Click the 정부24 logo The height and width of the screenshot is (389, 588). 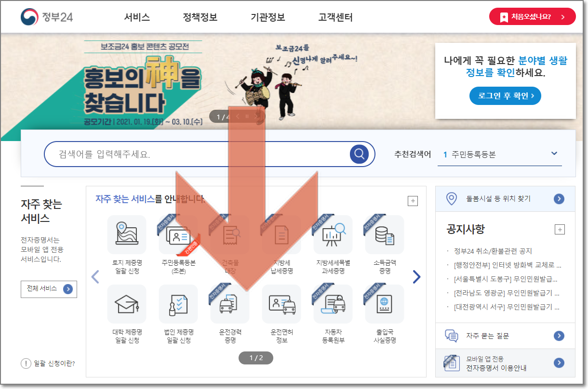point(47,17)
